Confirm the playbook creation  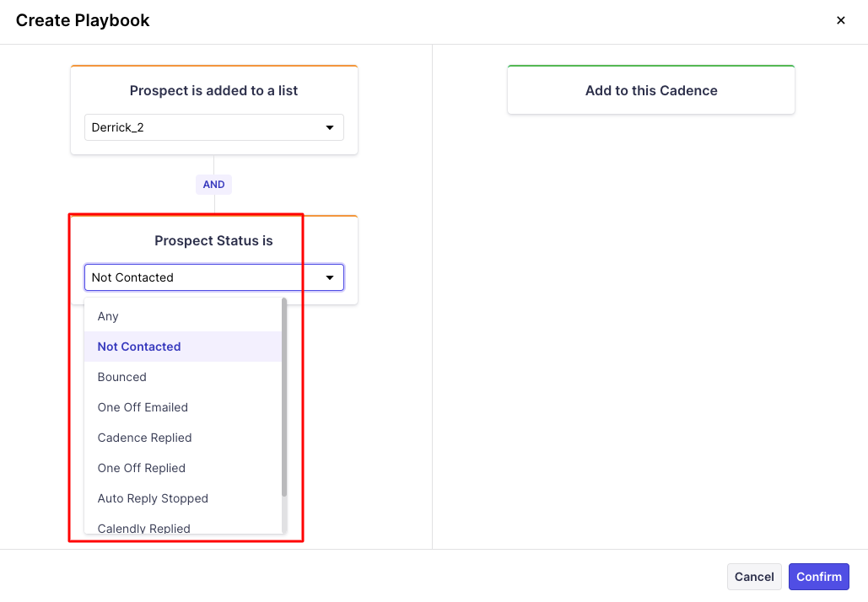[x=818, y=577]
